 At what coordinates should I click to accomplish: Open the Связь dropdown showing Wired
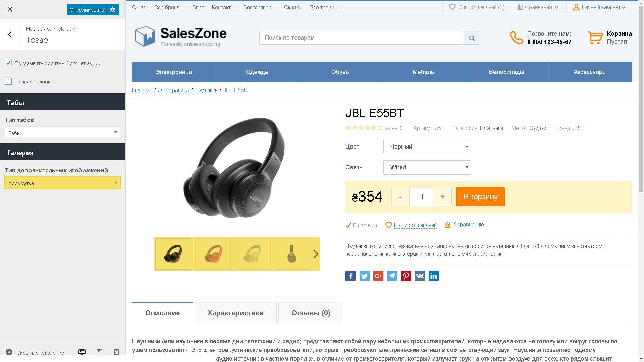[427, 167]
